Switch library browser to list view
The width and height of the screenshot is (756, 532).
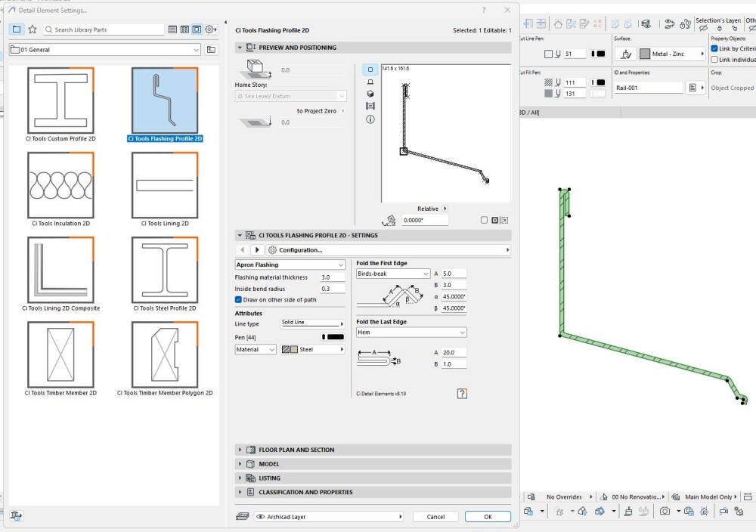173,29
